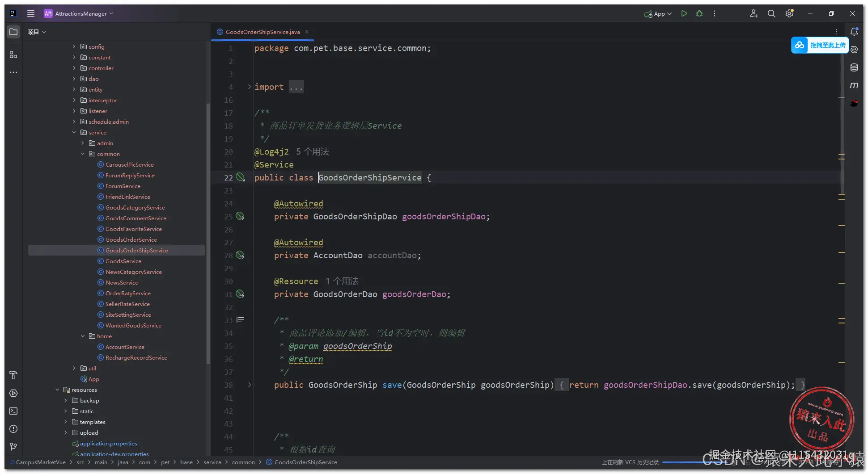Open CarouselPicService in the project tree
Image resolution: width=868 pixels, height=474 pixels.
(129, 164)
